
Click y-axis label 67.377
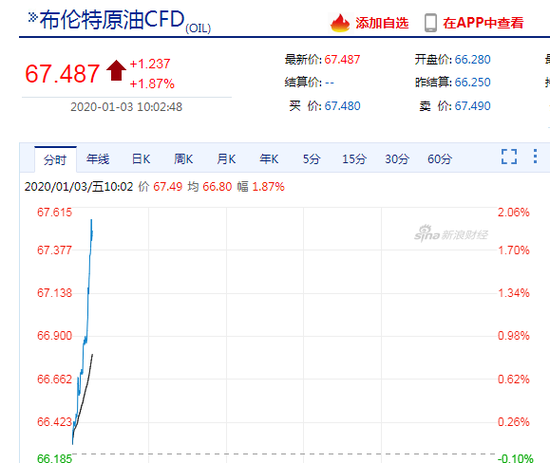[x=54, y=250]
